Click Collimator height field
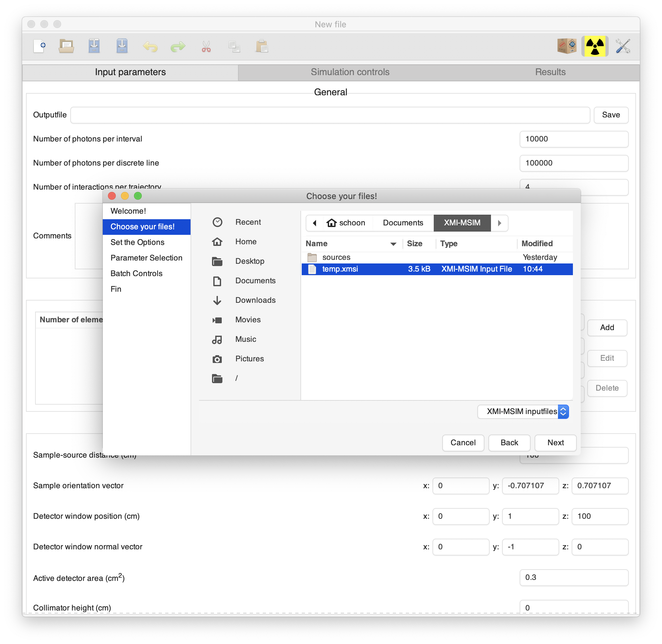Viewport: 662px width, 644px height. pyautogui.click(x=574, y=607)
